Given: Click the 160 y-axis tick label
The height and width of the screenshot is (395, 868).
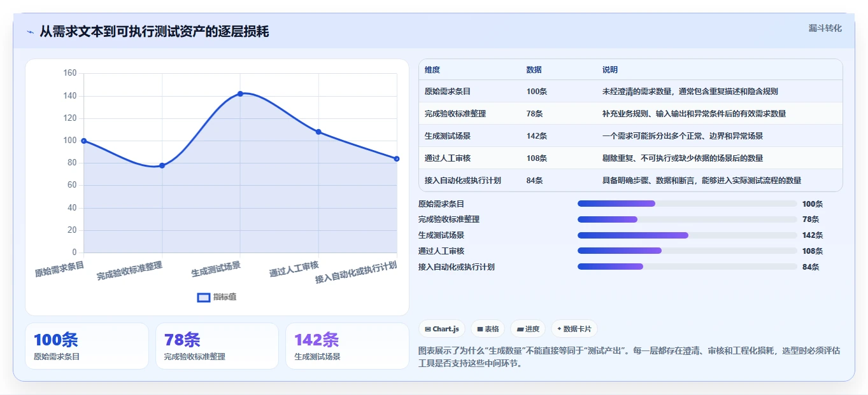Looking at the screenshot, I should click(x=70, y=73).
